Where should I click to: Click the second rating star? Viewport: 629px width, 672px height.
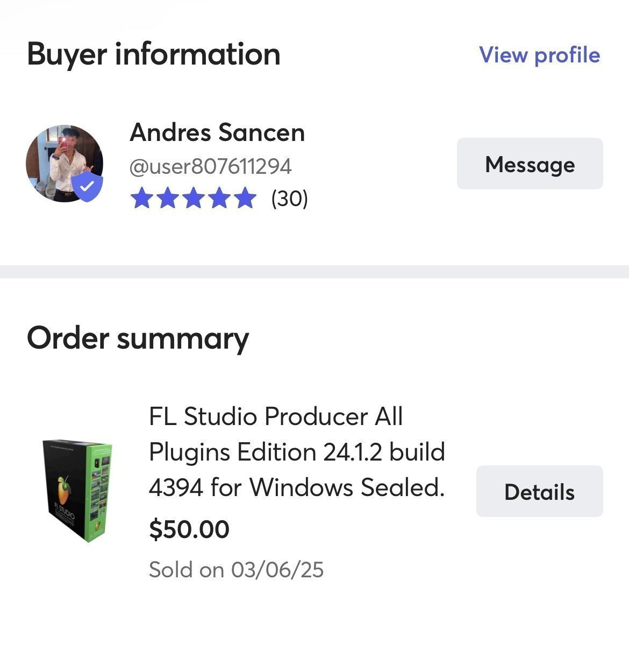[168, 198]
